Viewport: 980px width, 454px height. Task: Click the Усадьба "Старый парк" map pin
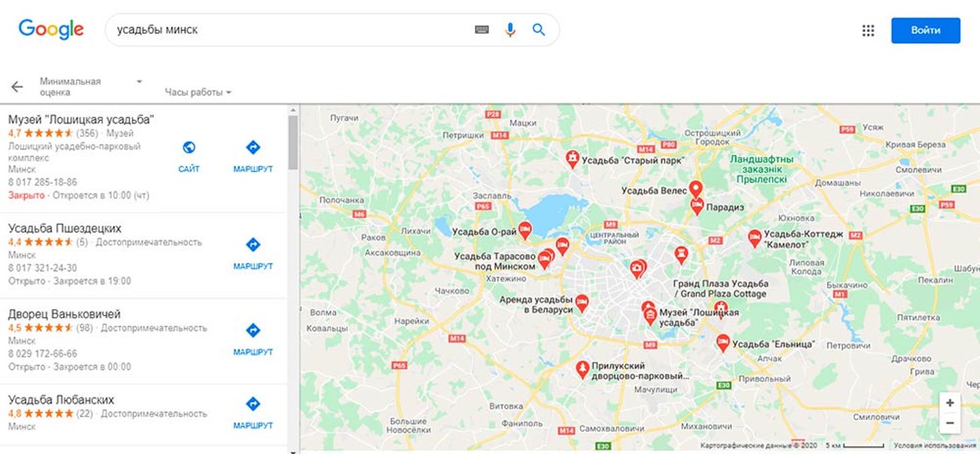(x=572, y=158)
